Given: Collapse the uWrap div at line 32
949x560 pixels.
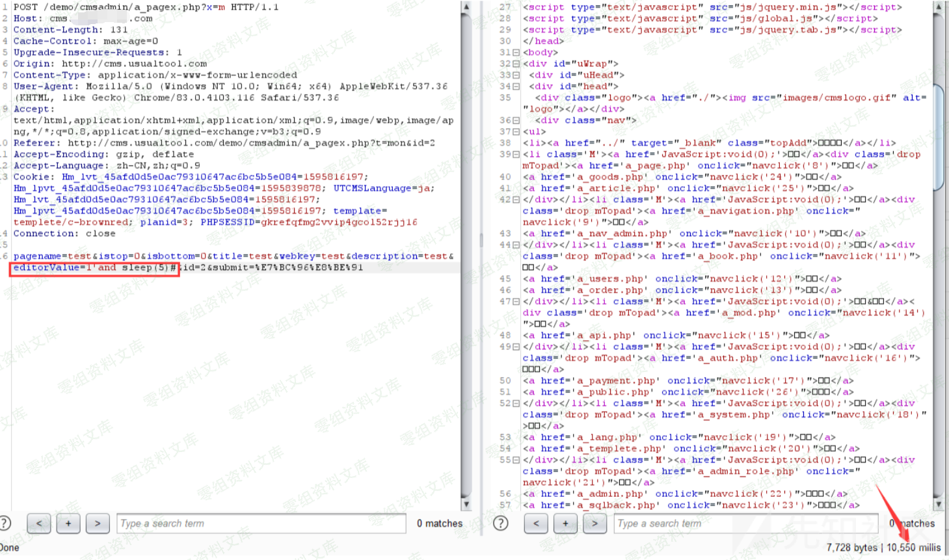Looking at the screenshot, I should (x=516, y=64).
